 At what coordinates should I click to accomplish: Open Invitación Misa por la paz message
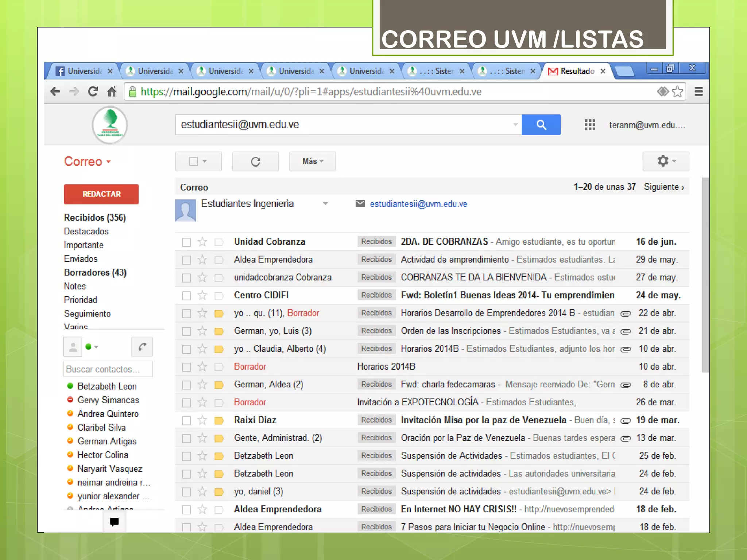tap(432, 420)
